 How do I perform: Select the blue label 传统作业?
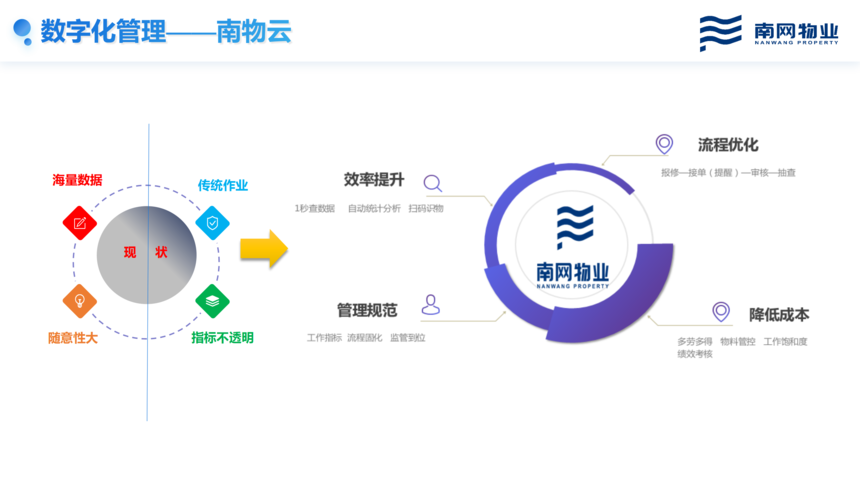click(x=223, y=185)
